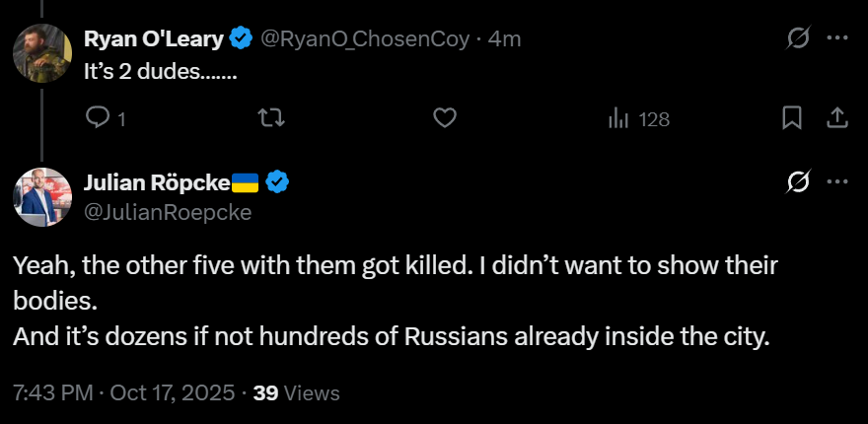Click Ryan O'Leary's blue verified badge
868x424 pixels.
241,39
